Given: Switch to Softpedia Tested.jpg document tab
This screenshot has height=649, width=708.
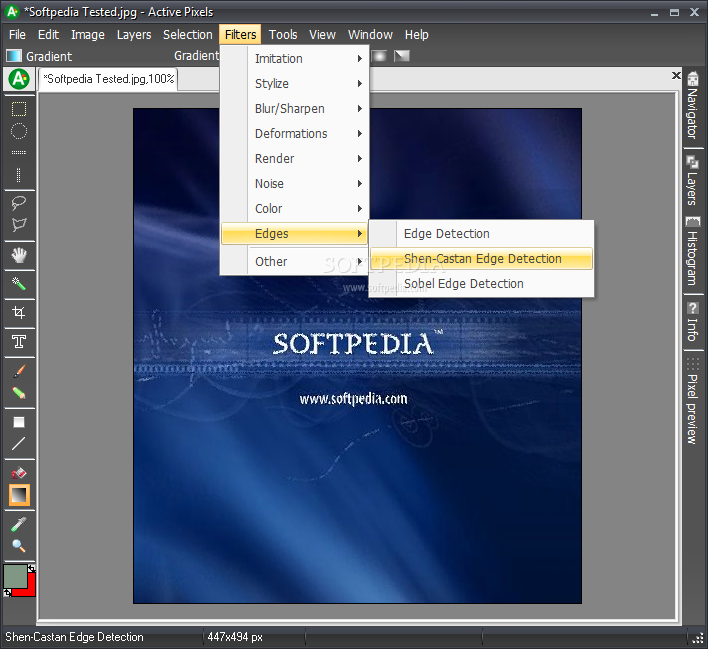Looking at the screenshot, I should (x=108, y=79).
